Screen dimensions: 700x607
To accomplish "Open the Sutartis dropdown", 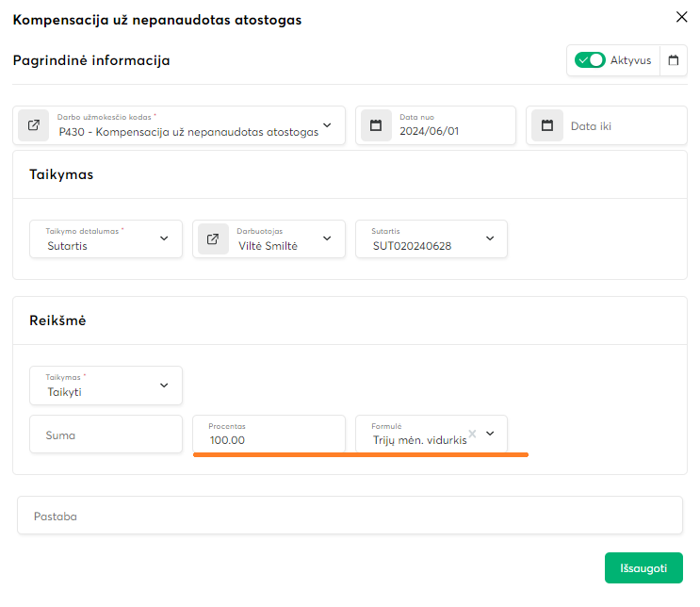I will pyautogui.click(x=490, y=239).
